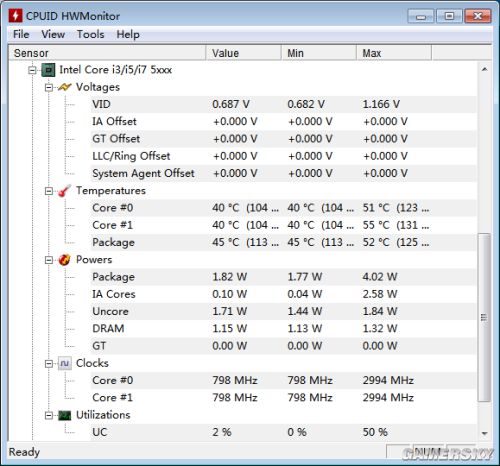The height and width of the screenshot is (466, 500).
Task: Click the scrollbar down arrow
Action: pyautogui.click(x=485, y=433)
